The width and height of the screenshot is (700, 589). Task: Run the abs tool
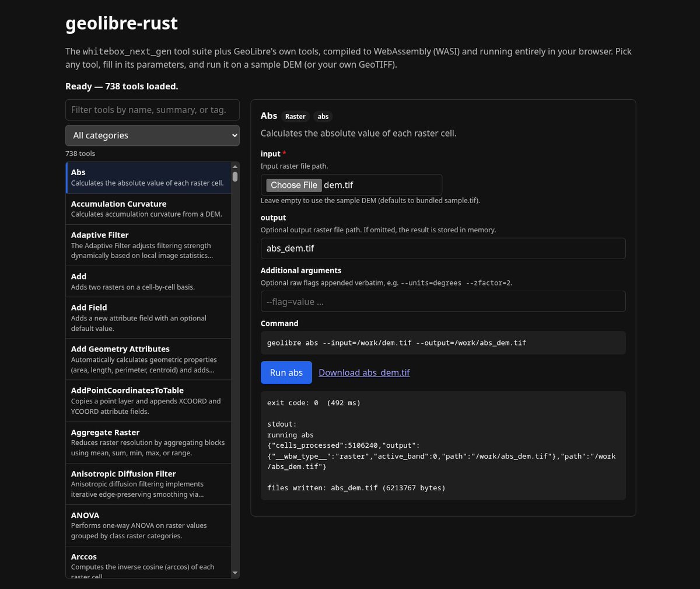point(286,372)
